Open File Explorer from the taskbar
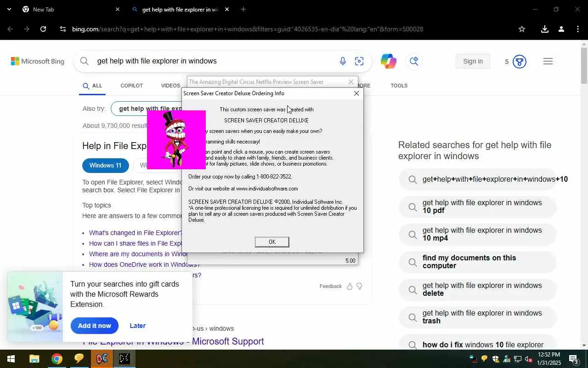Viewport: 588px width, 368px height. click(x=34, y=359)
